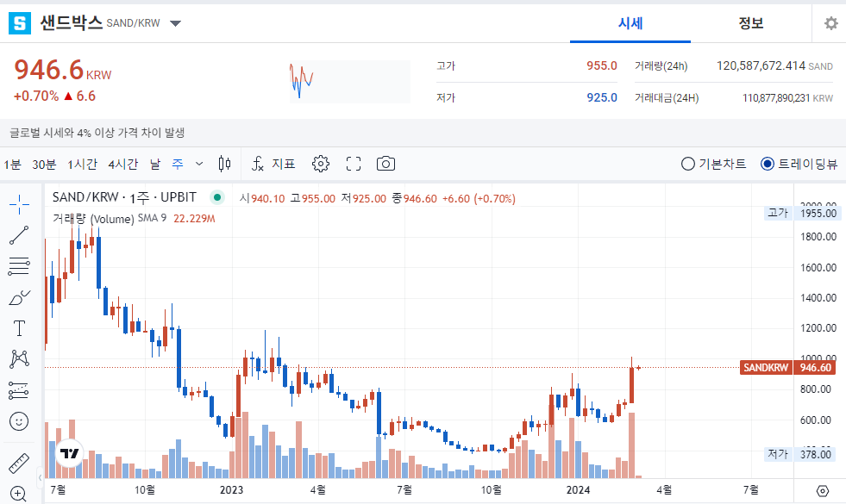Click the 946.6 KRW current price
846x504 pixels.
[x=63, y=70]
